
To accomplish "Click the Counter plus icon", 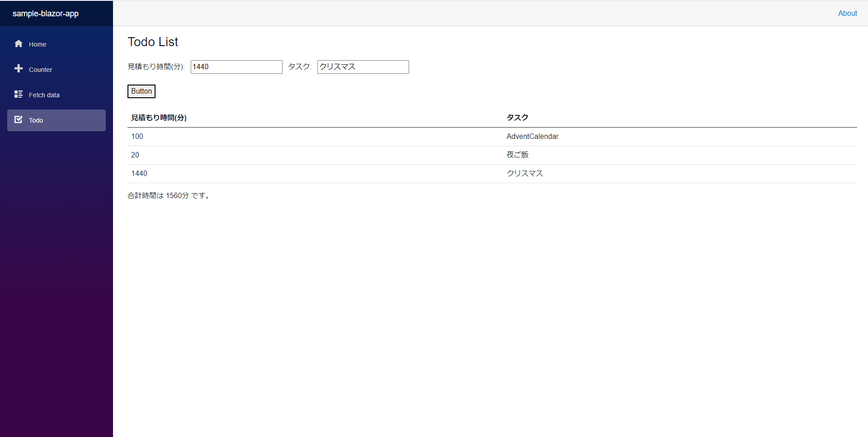I will (19, 69).
